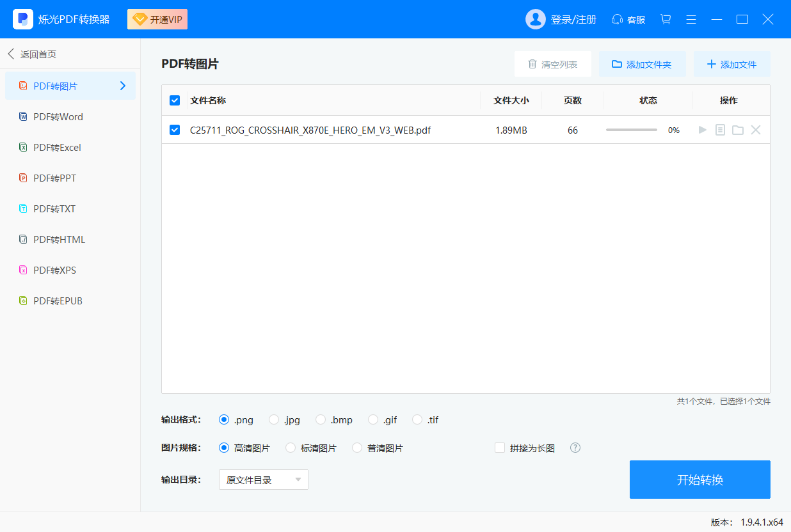Click the 添加文件 add file button
Image resolution: width=791 pixels, height=532 pixels.
[x=732, y=64]
